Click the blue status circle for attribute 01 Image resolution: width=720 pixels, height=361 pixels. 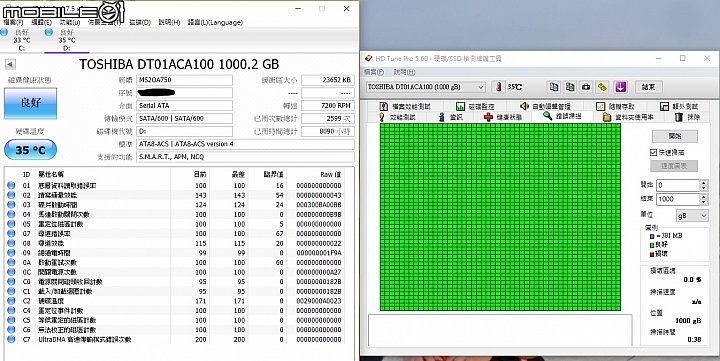(x=11, y=186)
